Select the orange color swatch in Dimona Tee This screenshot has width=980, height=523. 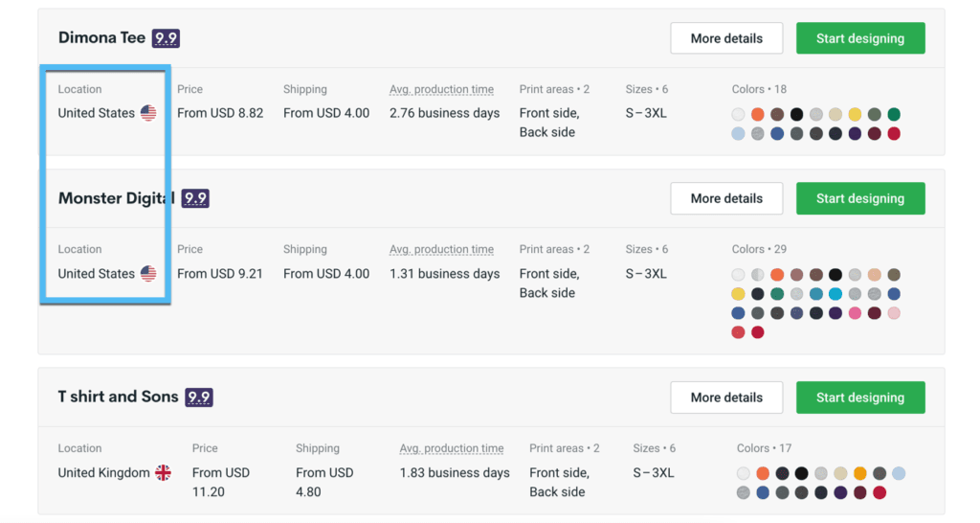[758, 115]
